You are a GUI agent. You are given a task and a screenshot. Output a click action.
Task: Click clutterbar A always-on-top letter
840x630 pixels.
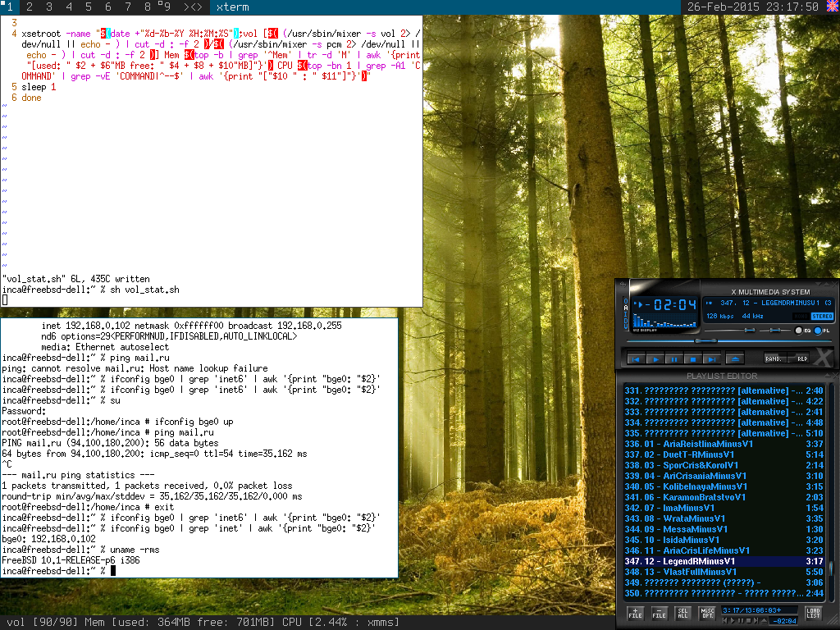tap(626, 308)
